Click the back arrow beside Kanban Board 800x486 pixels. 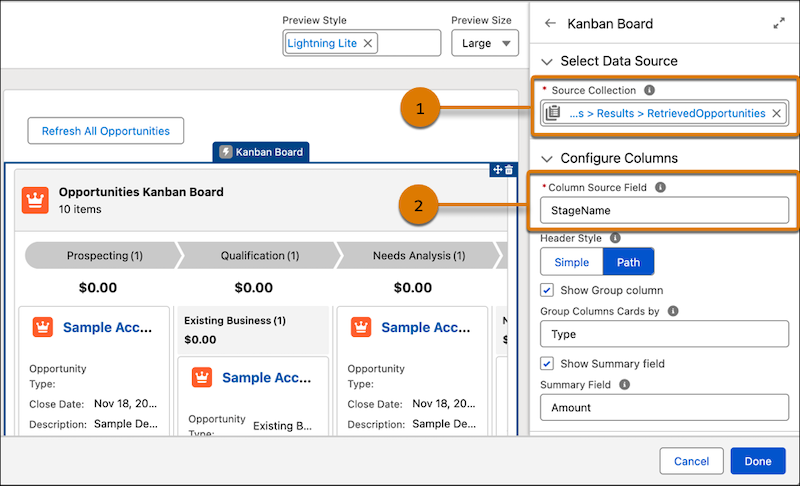pos(550,23)
